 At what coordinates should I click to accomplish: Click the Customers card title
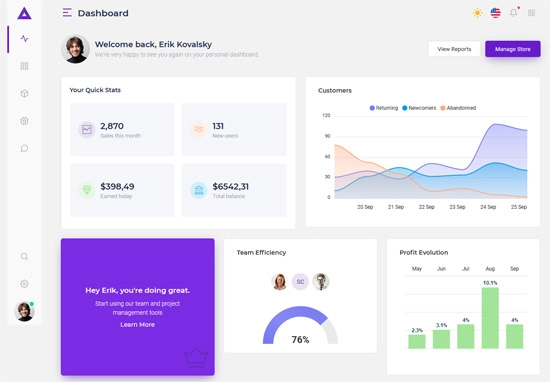click(335, 91)
